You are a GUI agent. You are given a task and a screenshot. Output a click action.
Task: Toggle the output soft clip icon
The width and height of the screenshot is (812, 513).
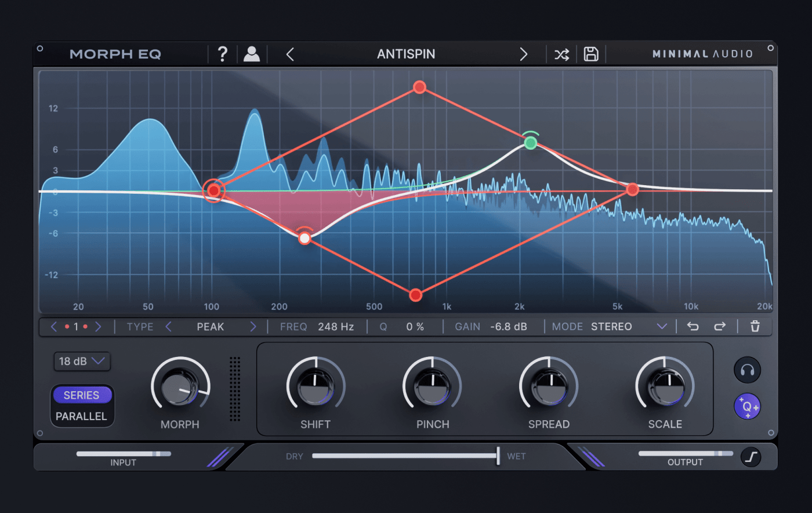(x=751, y=457)
